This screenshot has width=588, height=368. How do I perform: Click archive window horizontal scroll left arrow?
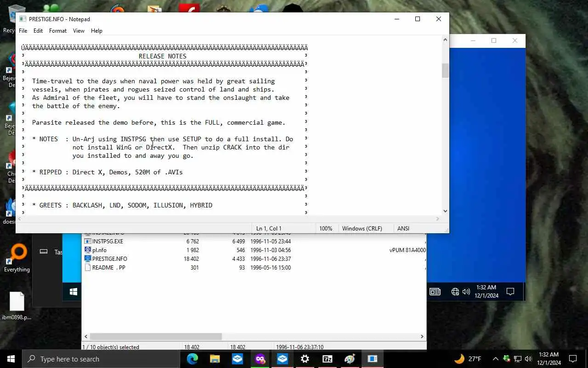pyautogui.click(x=86, y=337)
